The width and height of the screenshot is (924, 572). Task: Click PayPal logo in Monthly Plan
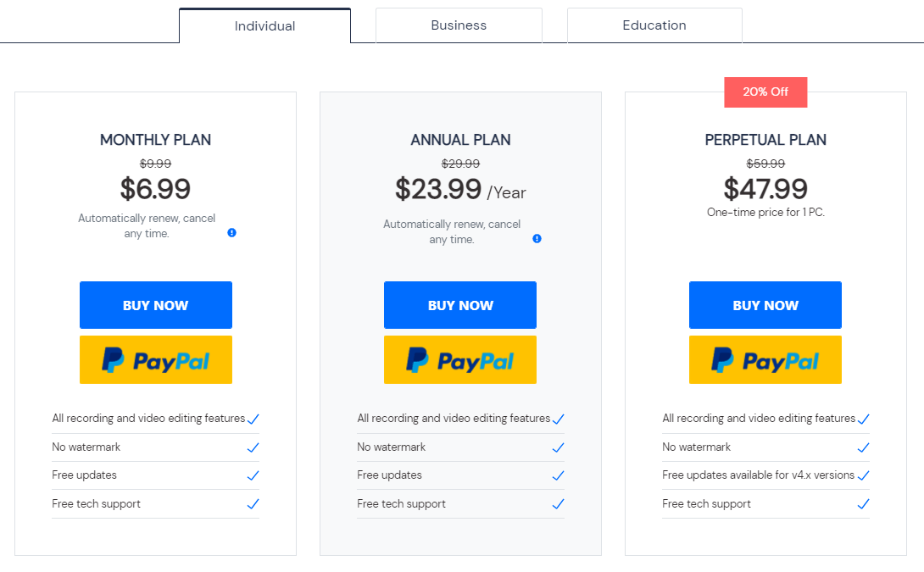pos(156,360)
